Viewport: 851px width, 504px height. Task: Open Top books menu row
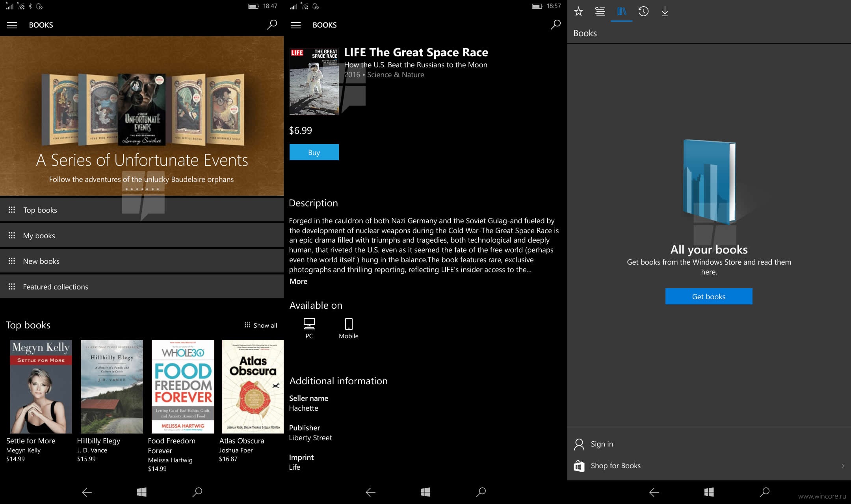142,210
